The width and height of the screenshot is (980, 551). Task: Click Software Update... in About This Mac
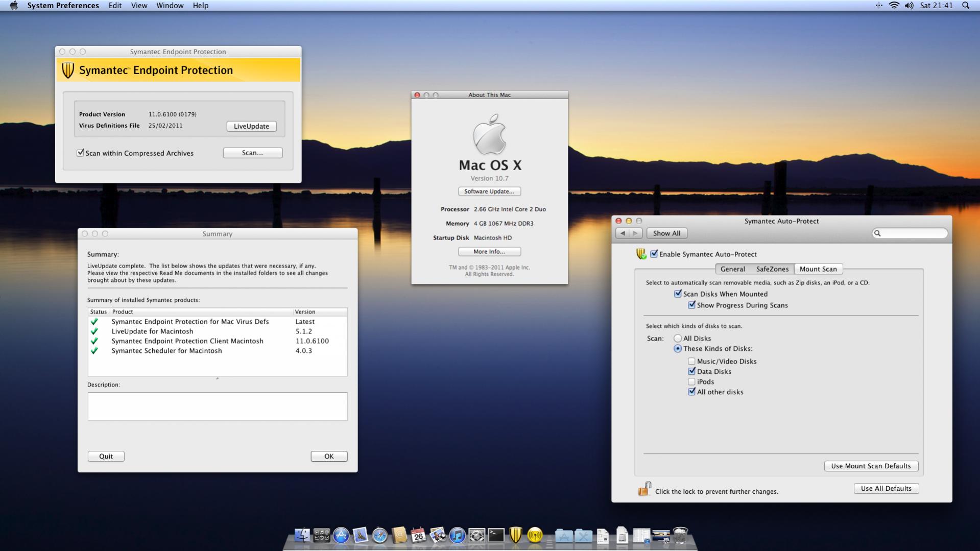pos(489,191)
